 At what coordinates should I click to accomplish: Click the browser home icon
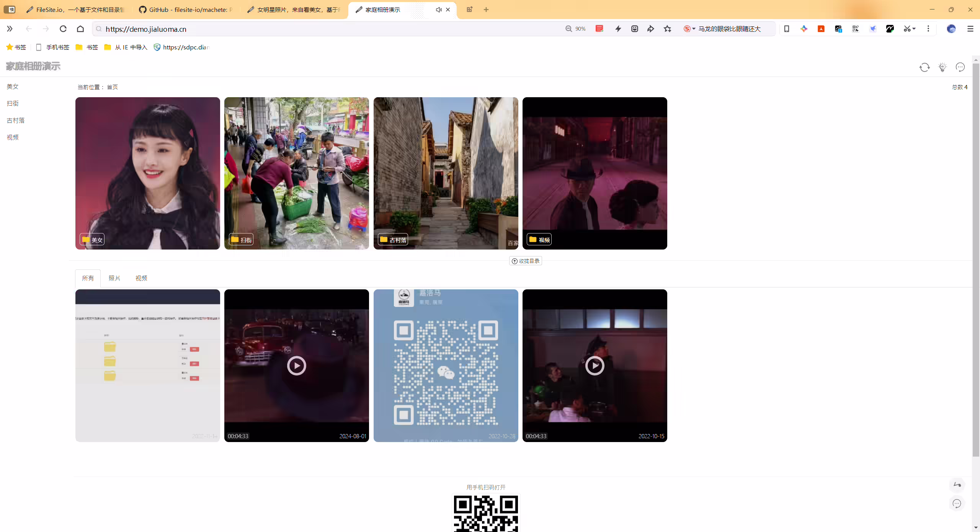tap(80, 29)
